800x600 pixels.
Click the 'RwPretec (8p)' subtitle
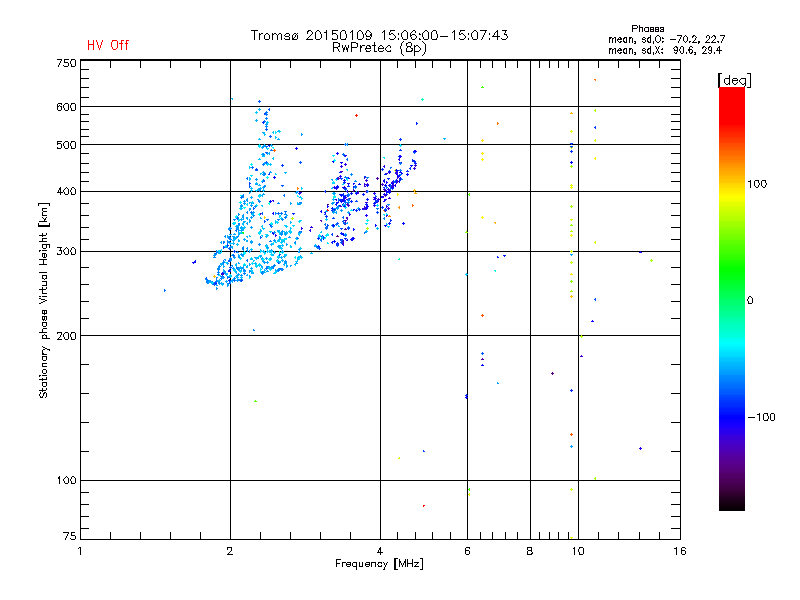[x=379, y=48]
